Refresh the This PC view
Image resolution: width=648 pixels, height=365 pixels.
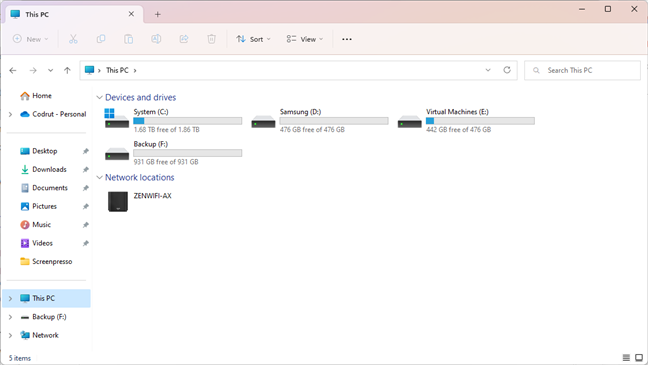pos(507,70)
